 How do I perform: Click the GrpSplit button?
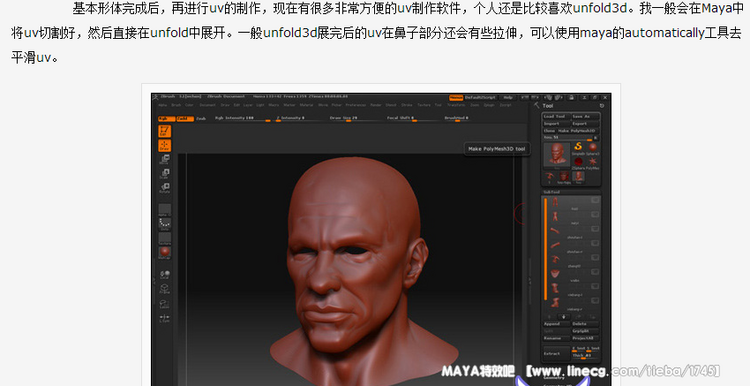(585, 331)
